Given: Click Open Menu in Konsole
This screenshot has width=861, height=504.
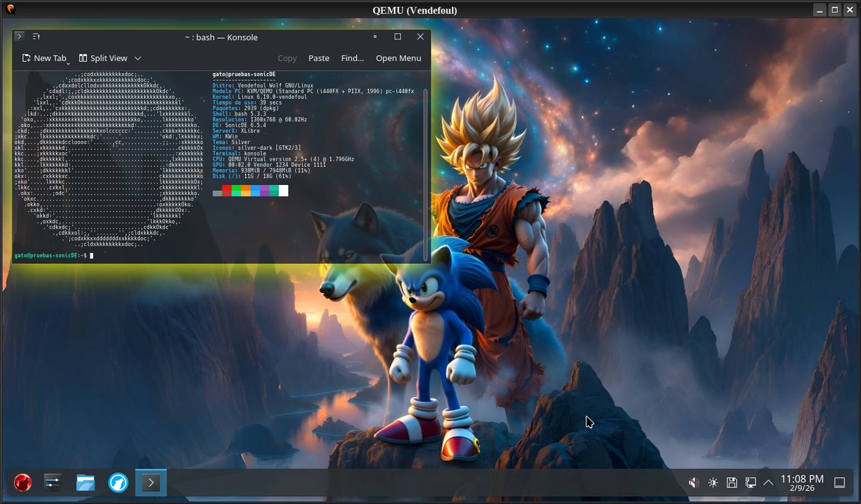Looking at the screenshot, I should click(398, 58).
